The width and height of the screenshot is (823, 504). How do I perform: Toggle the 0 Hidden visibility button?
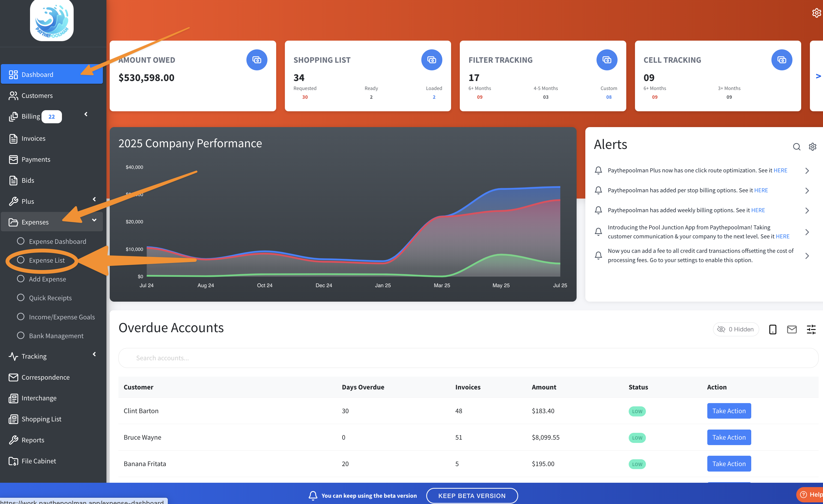tap(736, 329)
